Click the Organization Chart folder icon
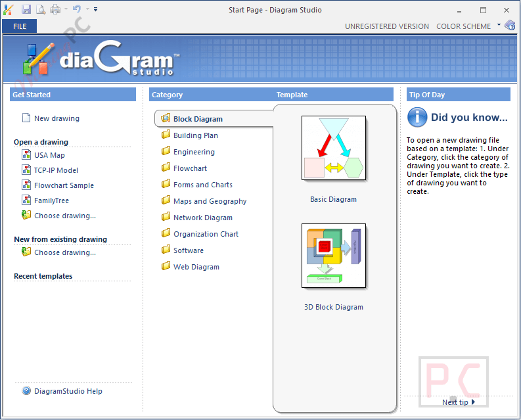 166,233
